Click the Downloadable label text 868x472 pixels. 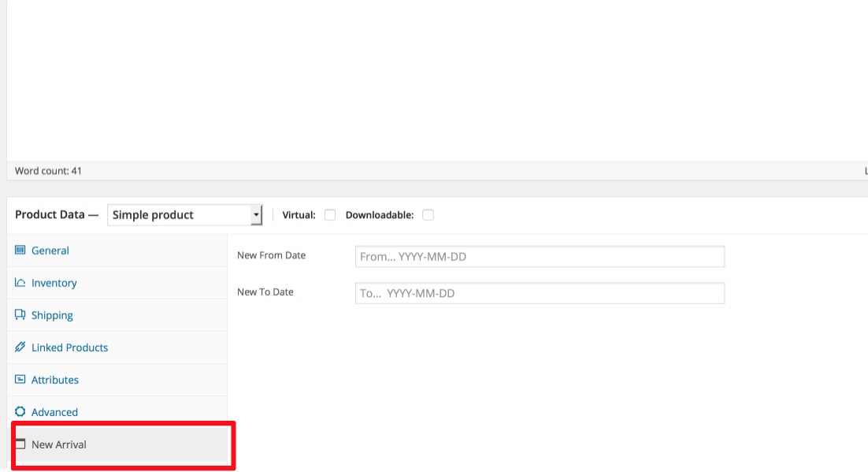click(380, 215)
